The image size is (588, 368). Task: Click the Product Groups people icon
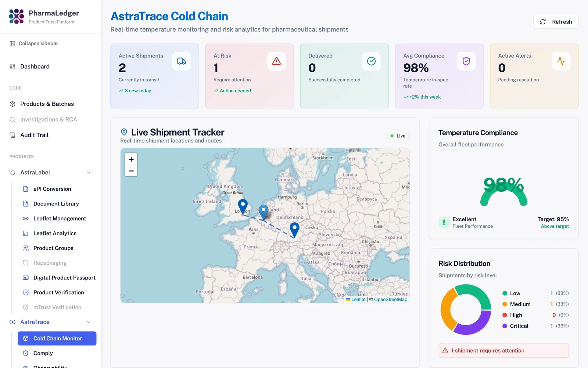pos(26,248)
